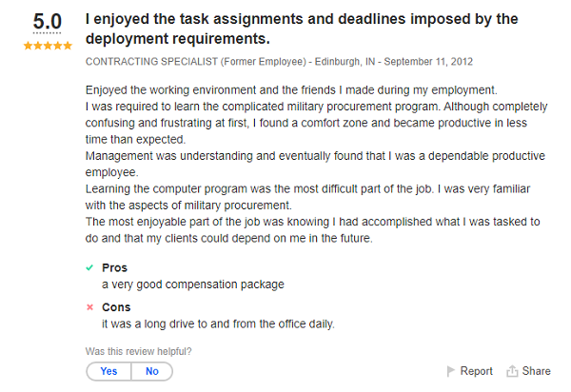Image resolution: width=571 pixels, height=392 pixels.
Task: Click the Pros heading
Action: (115, 268)
